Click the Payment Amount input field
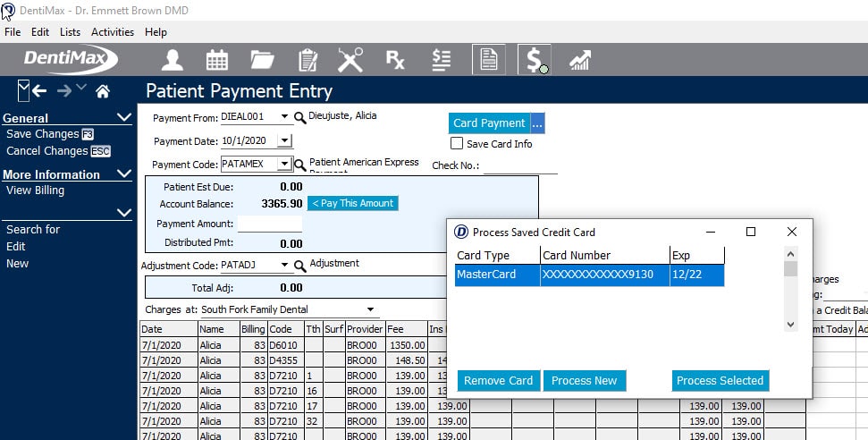 (270, 224)
